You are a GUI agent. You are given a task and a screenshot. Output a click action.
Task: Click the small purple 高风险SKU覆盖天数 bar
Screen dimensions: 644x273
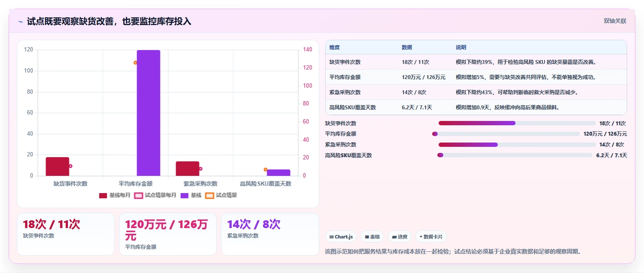point(279,173)
